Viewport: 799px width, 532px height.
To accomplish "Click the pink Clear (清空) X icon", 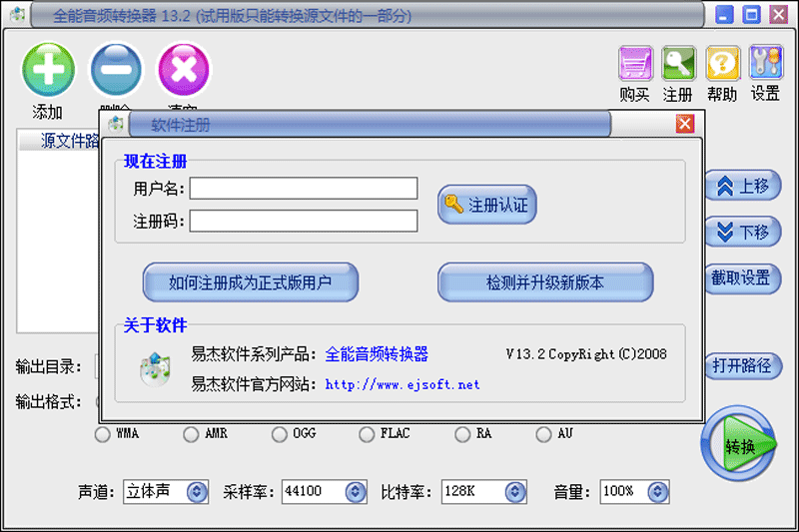I will (x=185, y=69).
